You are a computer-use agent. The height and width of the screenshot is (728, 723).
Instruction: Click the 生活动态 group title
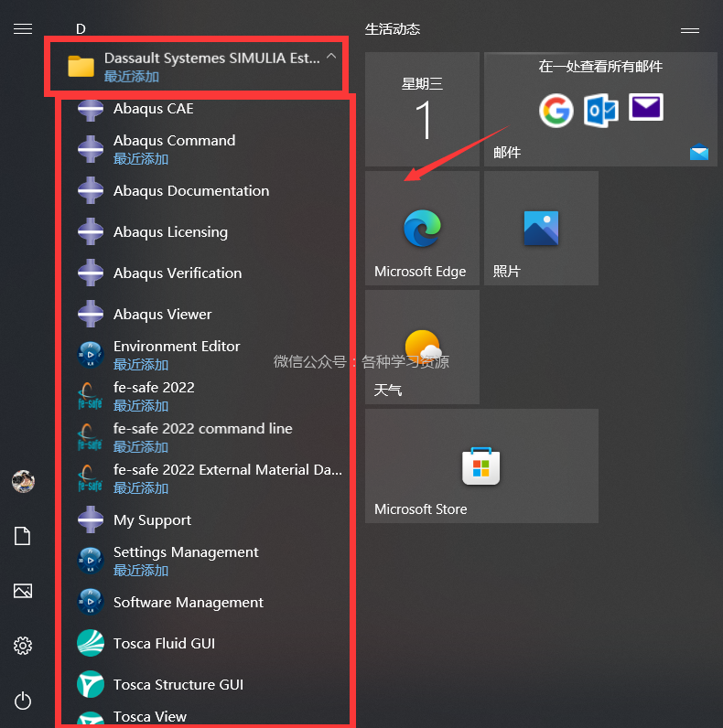[x=393, y=29]
